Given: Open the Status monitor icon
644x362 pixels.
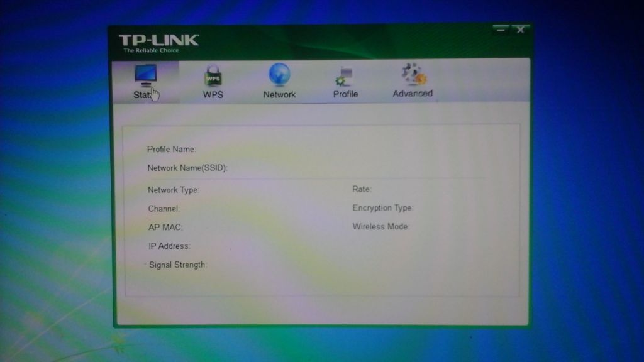Looking at the screenshot, I should (146, 75).
